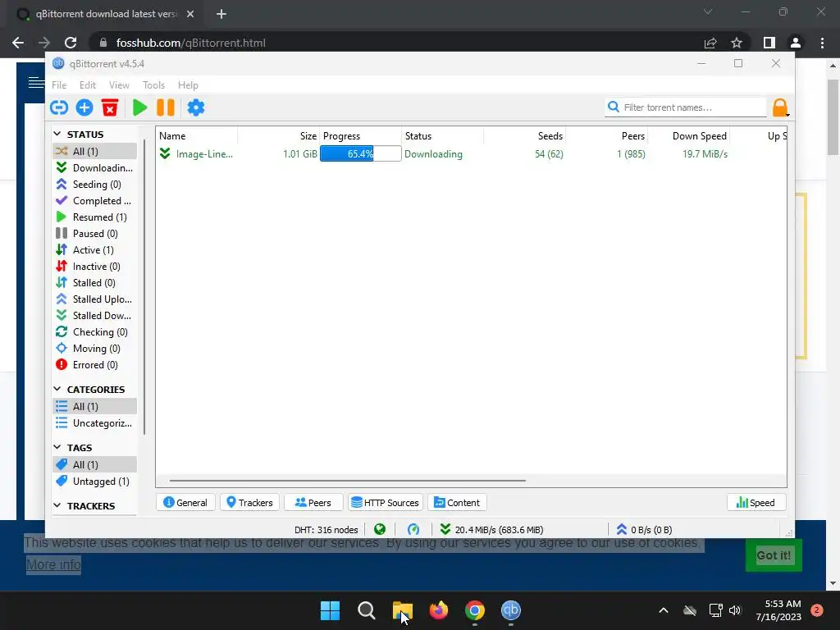Select the Completed status filter
Viewport: 840px width, 630px height.
coord(95,201)
